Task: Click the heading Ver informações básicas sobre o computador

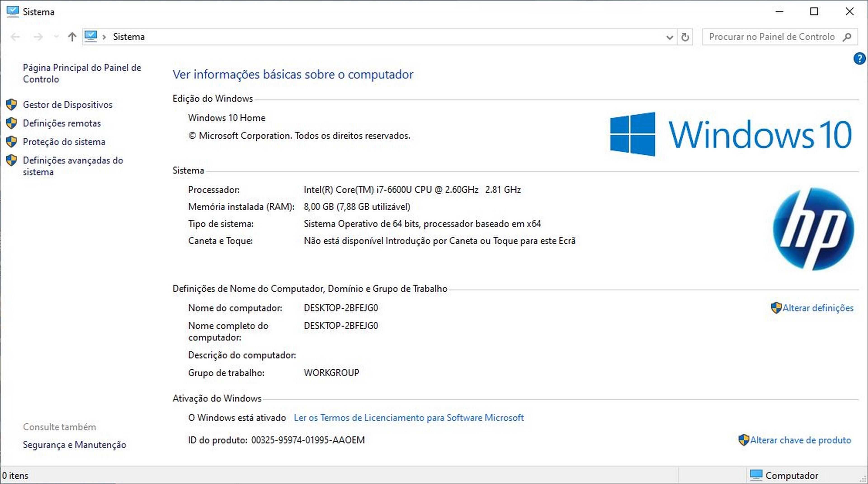Action: tap(293, 74)
